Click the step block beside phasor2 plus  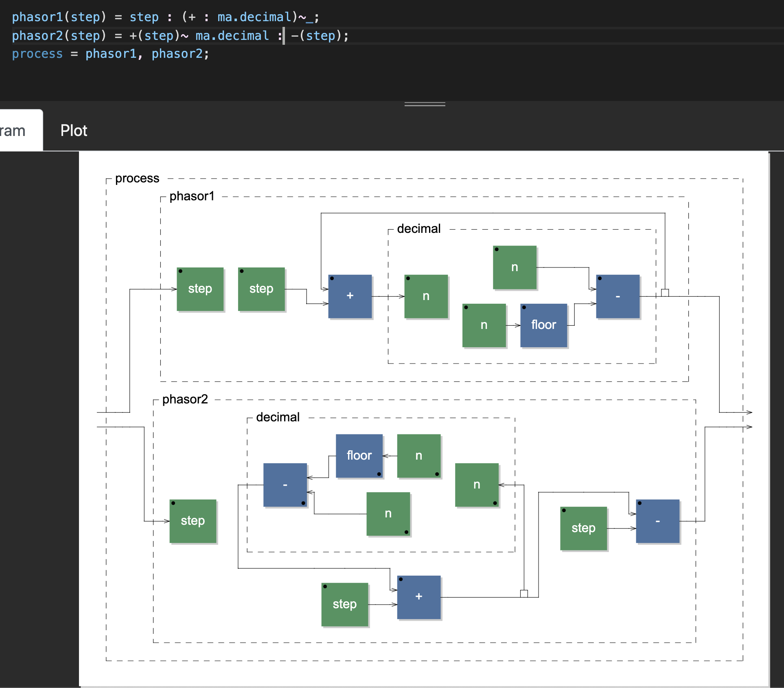point(344,604)
